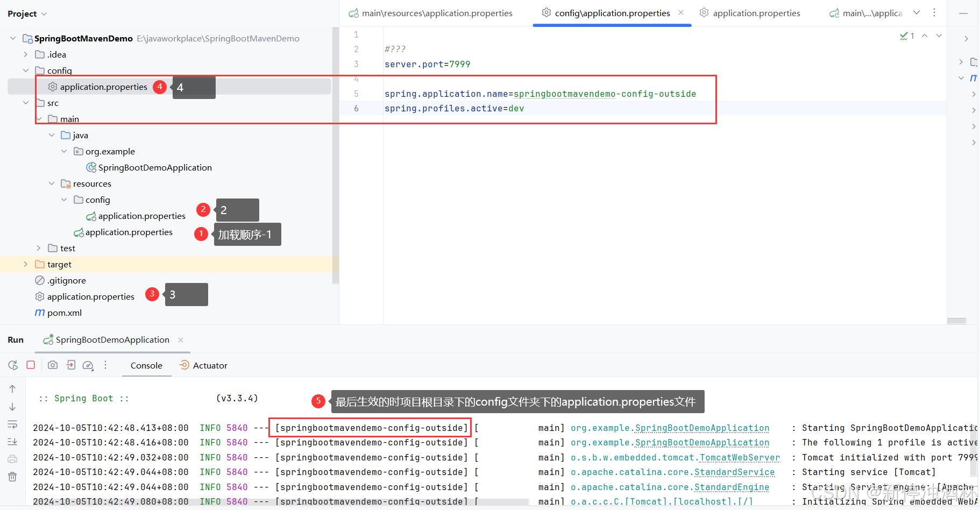
Task: Open the profiler gauge icon in the Run toolbar
Action: pos(88,365)
